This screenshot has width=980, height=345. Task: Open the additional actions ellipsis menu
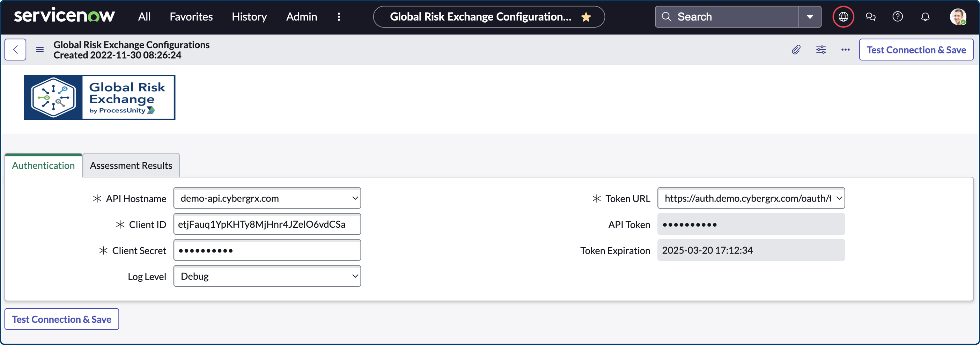[845, 50]
